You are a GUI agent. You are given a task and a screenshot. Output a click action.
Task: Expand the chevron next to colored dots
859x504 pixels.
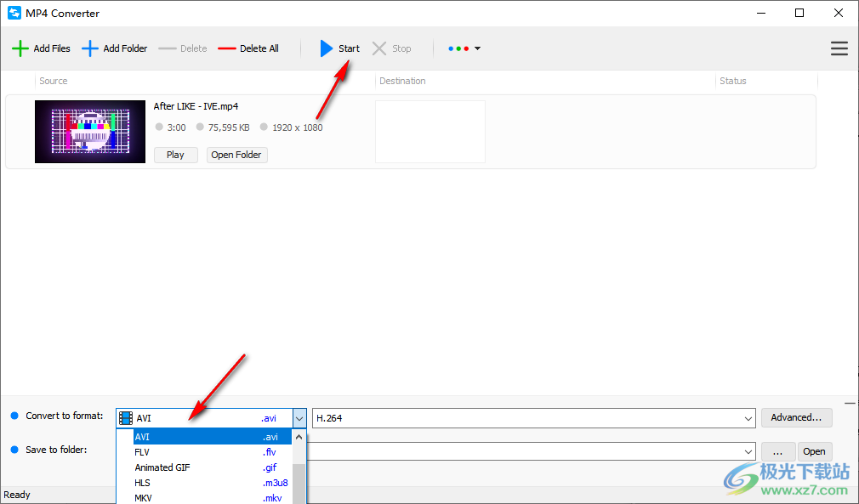tap(477, 48)
